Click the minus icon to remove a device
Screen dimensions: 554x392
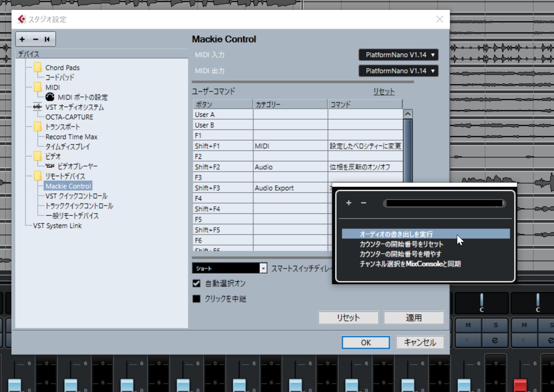point(35,39)
